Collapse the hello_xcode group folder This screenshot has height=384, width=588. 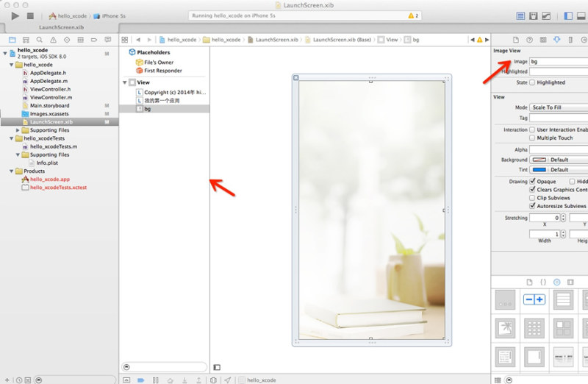click(x=11, y=65)
